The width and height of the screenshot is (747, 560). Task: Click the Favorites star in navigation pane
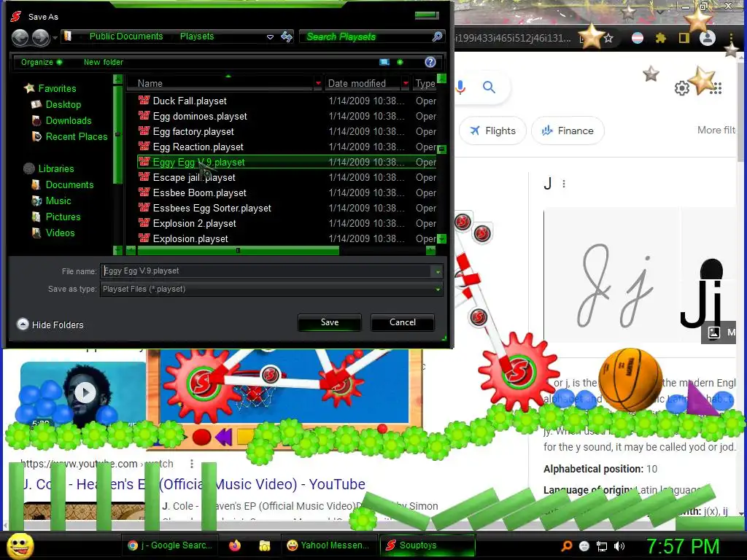[29, 88]
